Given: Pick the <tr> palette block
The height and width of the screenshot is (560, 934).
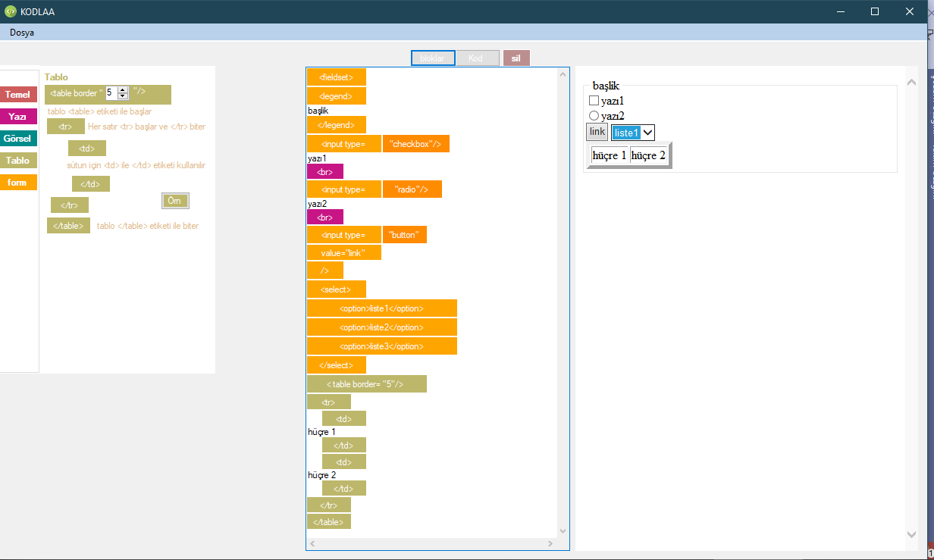Looking at the screenshot, I should point(66,127).
